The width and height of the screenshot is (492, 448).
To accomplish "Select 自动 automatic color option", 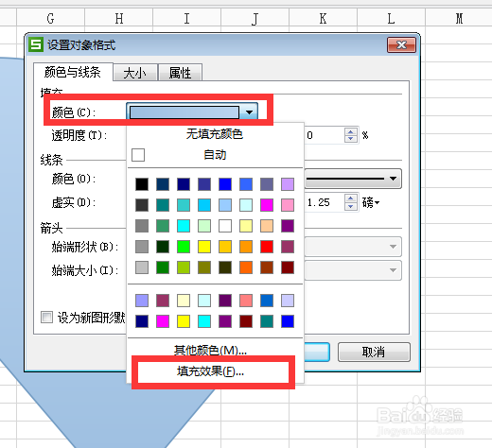I will click(215, 155).
